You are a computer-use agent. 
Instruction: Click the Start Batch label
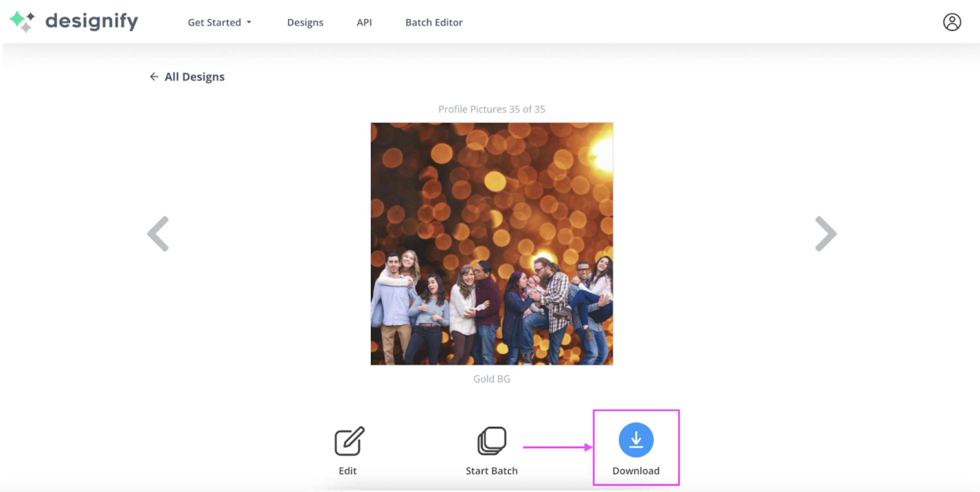492,471
